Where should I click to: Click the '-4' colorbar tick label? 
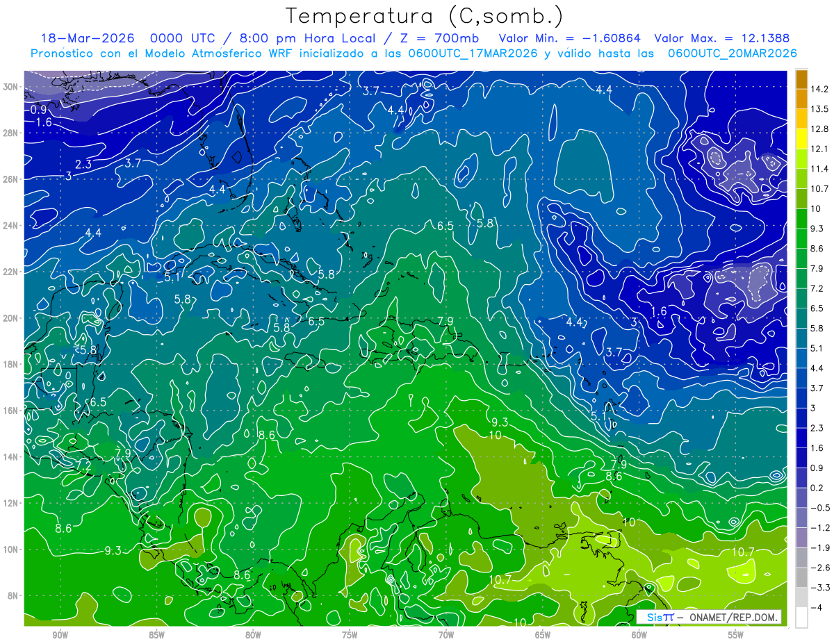(x=817, y=608)
